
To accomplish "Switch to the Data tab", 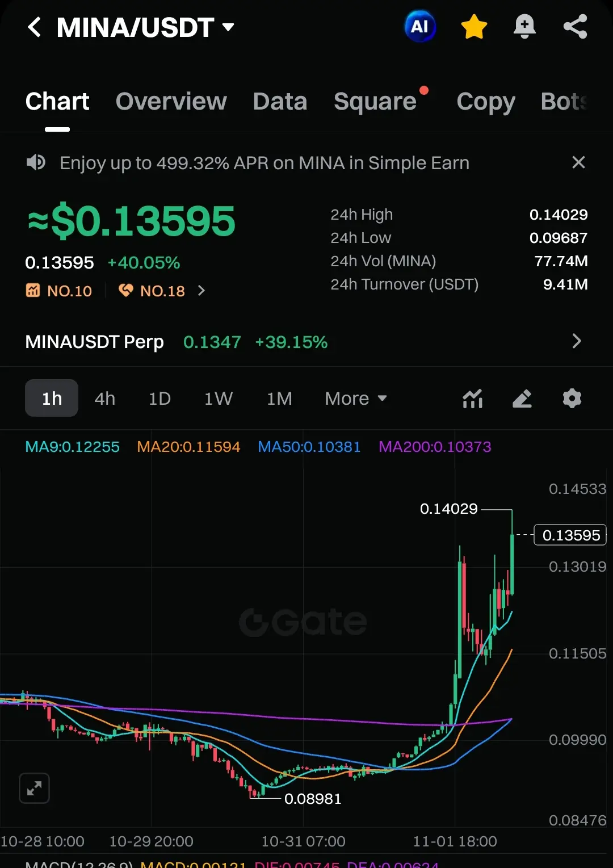I will (280, 102).
